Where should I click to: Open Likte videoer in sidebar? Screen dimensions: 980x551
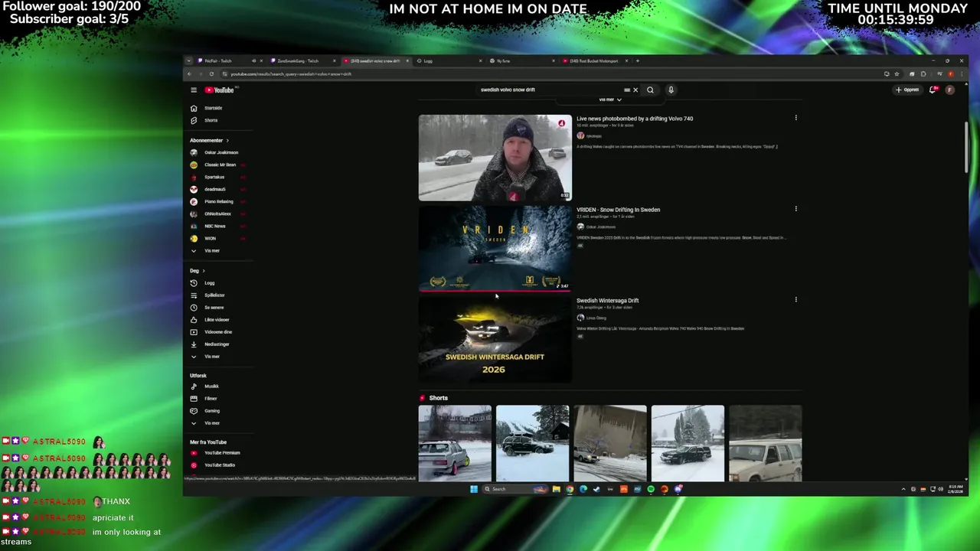(217, 320)
